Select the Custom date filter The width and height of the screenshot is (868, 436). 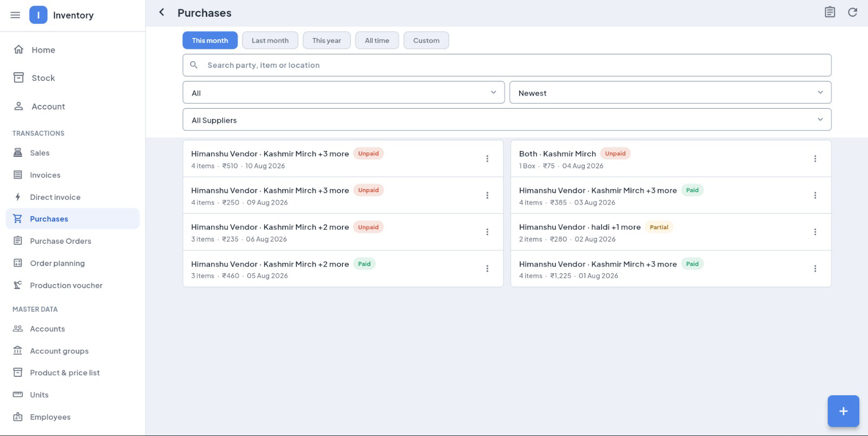426,40
